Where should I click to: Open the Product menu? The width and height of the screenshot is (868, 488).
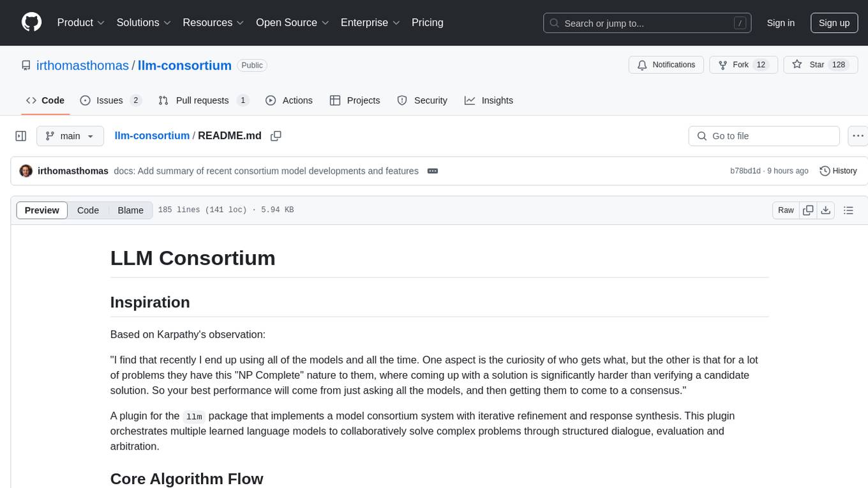click(81, 22)
